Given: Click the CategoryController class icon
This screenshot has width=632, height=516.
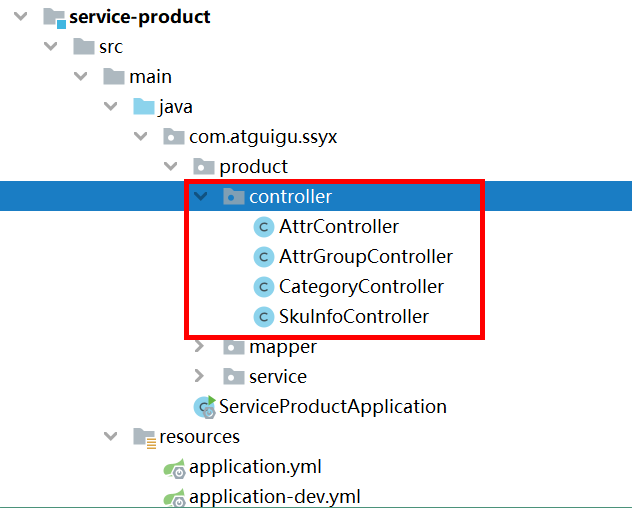Looking at the screenshot, I should [x=264, y=287].
